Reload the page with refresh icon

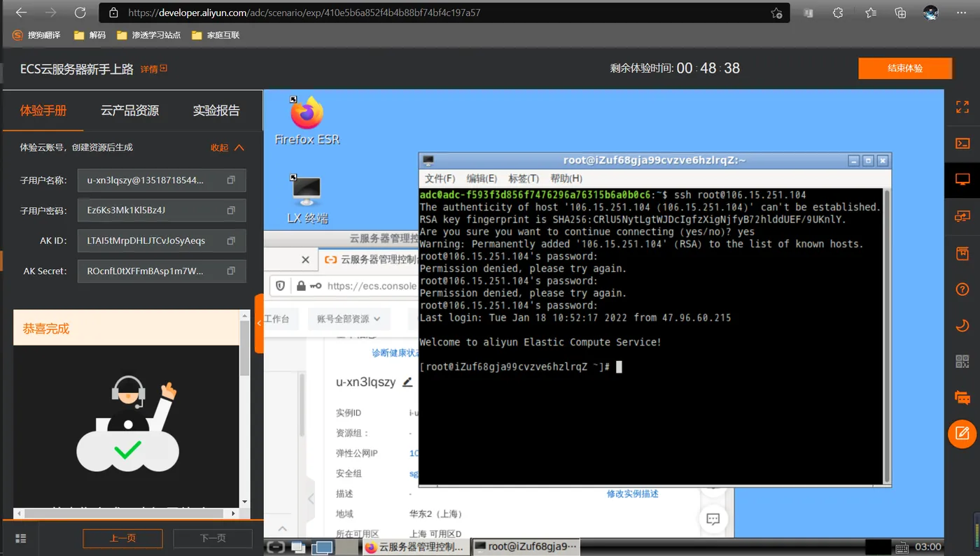click(x=80, y=13)
